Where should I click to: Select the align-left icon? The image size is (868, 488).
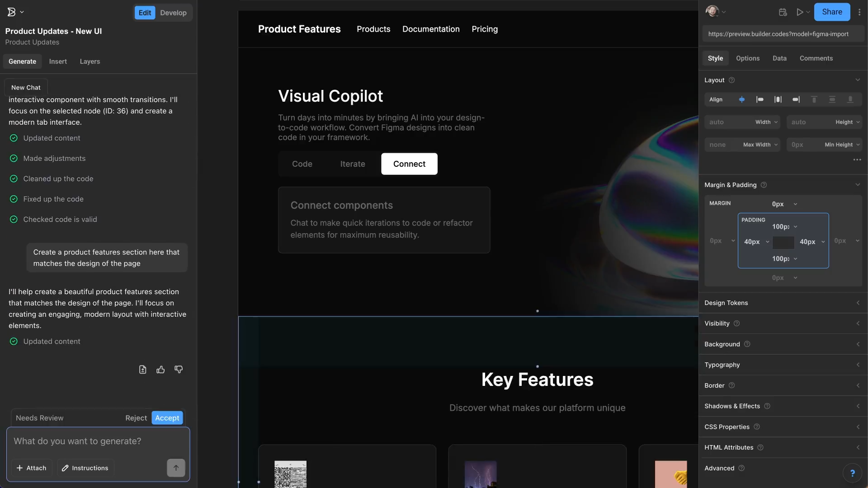click(760, 99)
